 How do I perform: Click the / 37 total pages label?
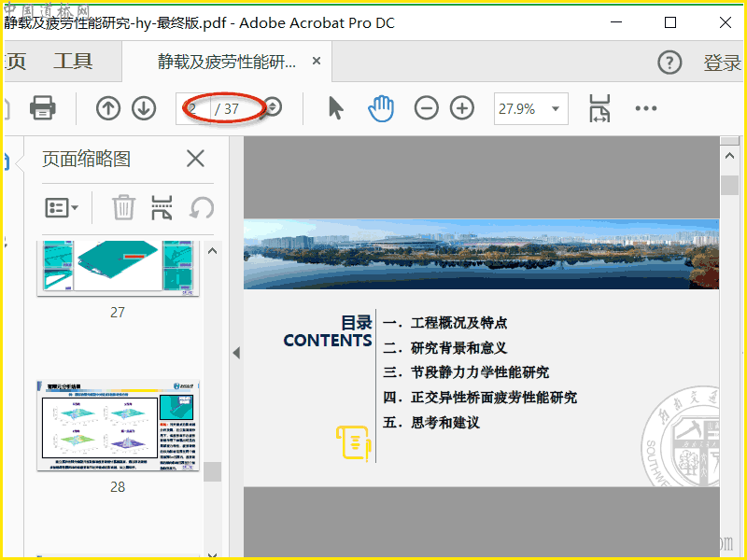(x=227, y=108)
